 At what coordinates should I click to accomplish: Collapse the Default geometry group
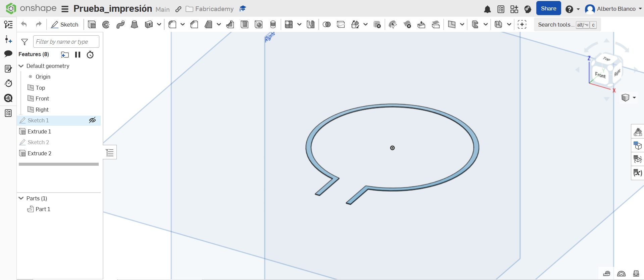coord(21,66)
